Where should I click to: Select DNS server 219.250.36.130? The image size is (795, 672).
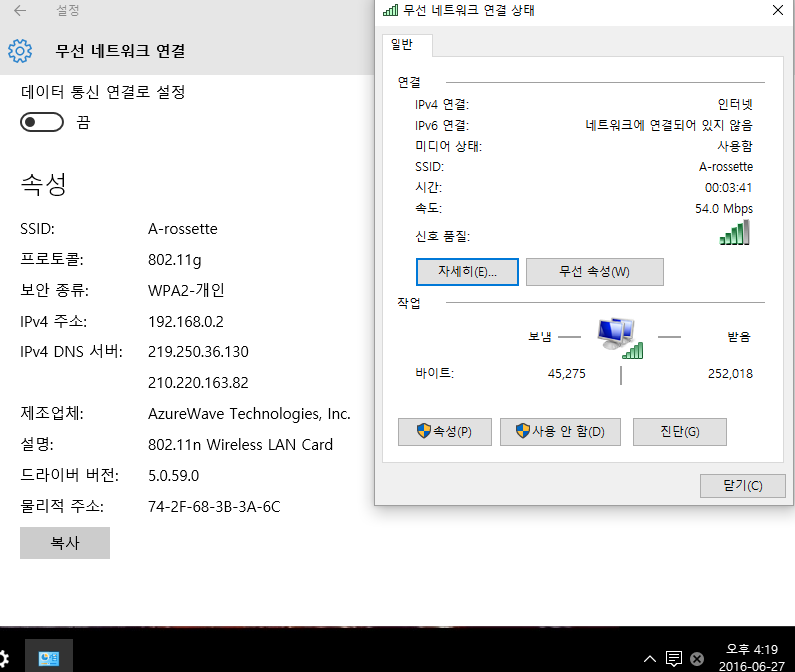pos(198,352)
